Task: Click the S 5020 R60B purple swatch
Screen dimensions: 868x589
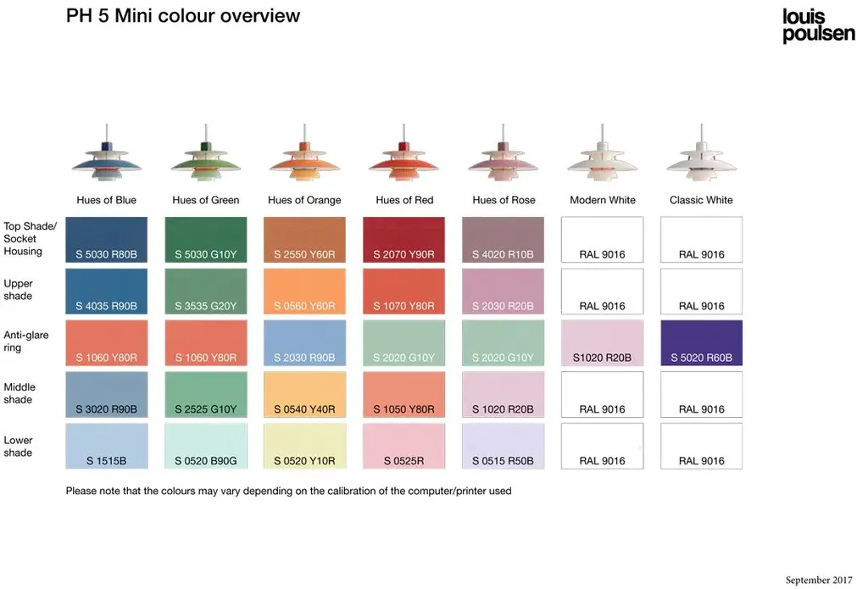Action: (x=702, y=342)
